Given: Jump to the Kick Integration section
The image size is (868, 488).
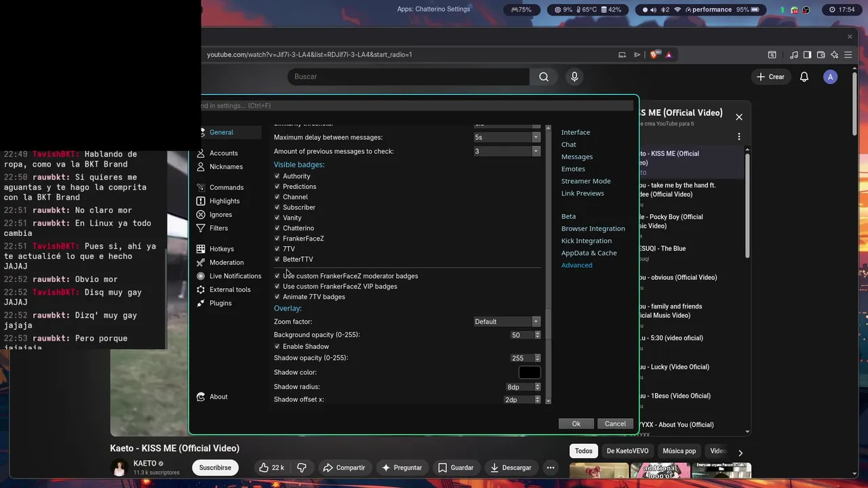Looking at the screenshot, I should click(587, 241).
